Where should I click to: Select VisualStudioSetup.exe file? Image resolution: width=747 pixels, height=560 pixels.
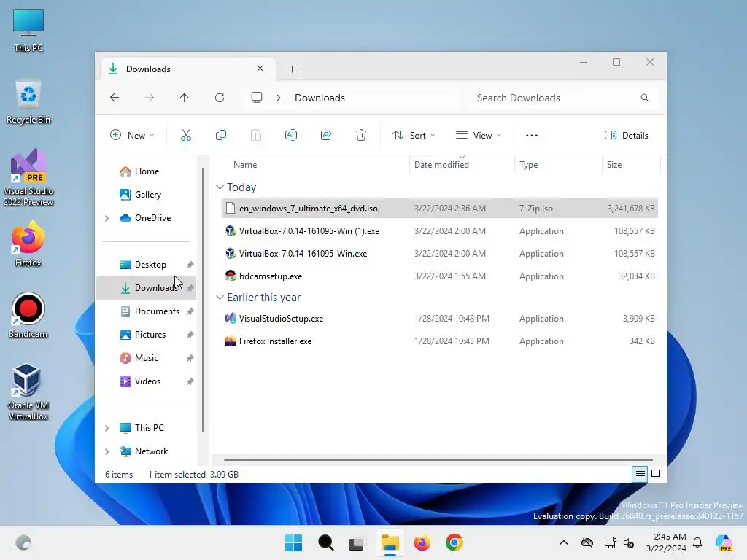point(440,319)
